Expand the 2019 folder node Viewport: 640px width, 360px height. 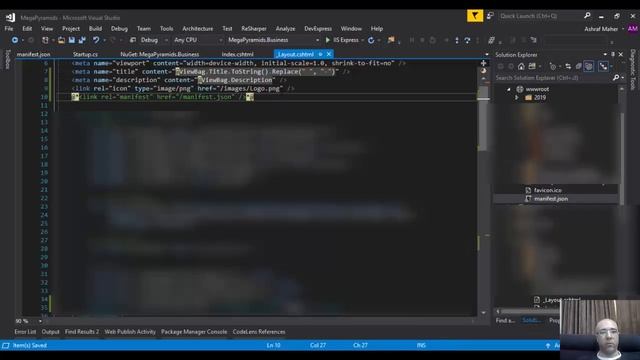tap(517, 98)
